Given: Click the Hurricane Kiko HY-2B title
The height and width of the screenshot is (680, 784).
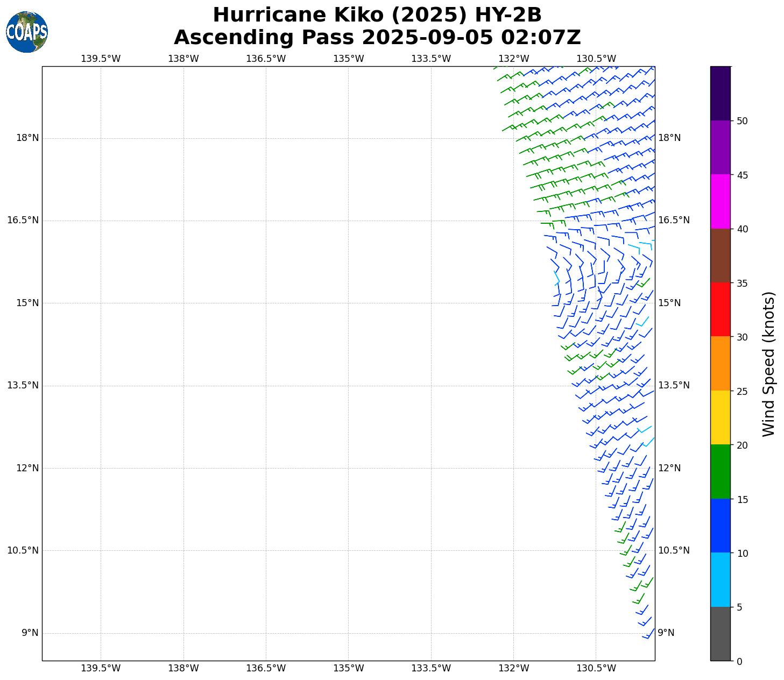Looking at the screenshot, I should 377,15.
